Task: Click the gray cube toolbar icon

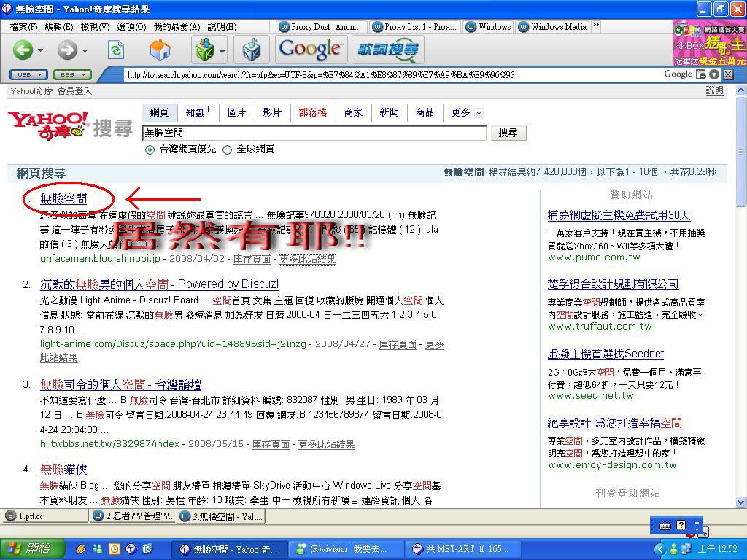Action: [x=252, y=50]
